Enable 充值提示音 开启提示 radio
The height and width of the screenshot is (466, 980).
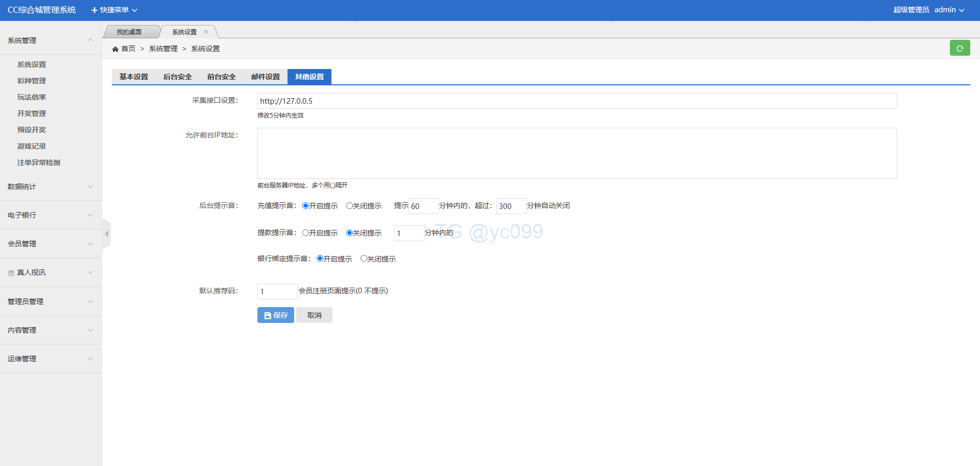[x=305, y=206]
